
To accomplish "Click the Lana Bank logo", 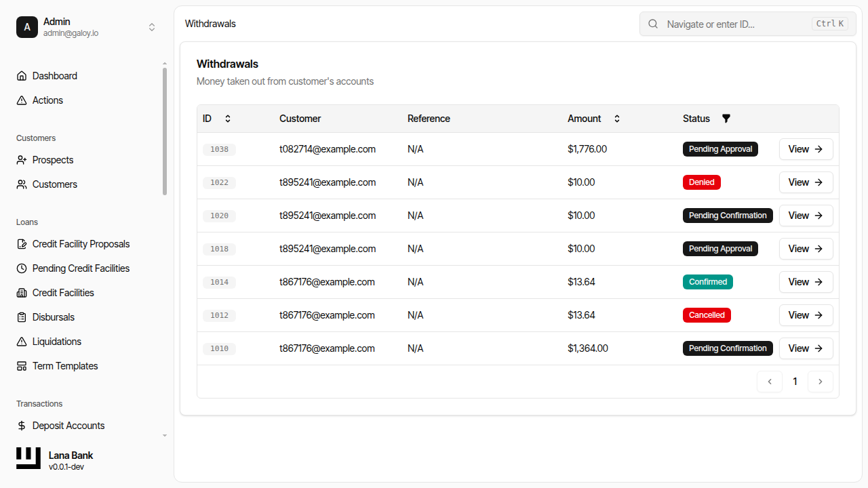I will [x=28, y=458].
